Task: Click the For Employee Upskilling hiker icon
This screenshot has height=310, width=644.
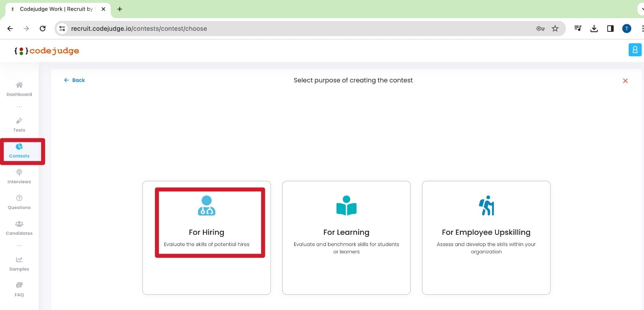Action: [x=486, y=205]
